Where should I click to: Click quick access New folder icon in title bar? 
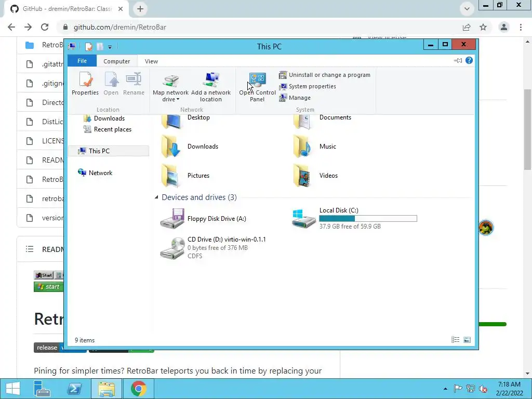[x=100, y=46]
